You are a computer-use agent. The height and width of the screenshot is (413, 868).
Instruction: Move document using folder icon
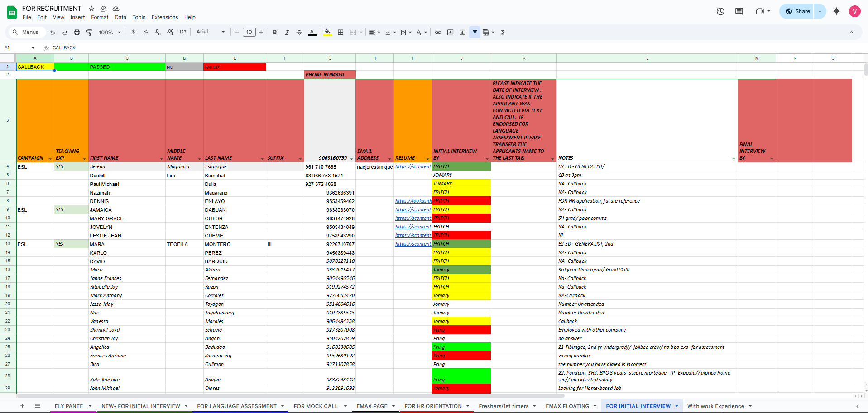point(104,9)
